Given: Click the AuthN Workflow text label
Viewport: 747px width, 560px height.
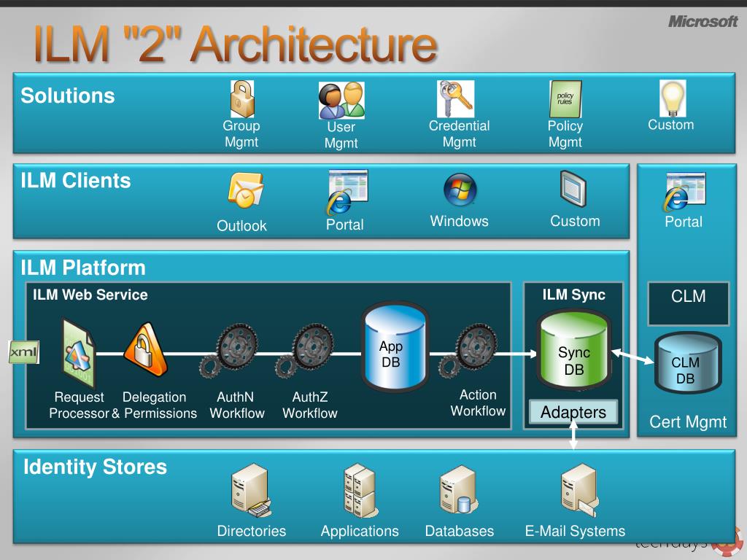Looking at the screenshot, I should point(237,405).
